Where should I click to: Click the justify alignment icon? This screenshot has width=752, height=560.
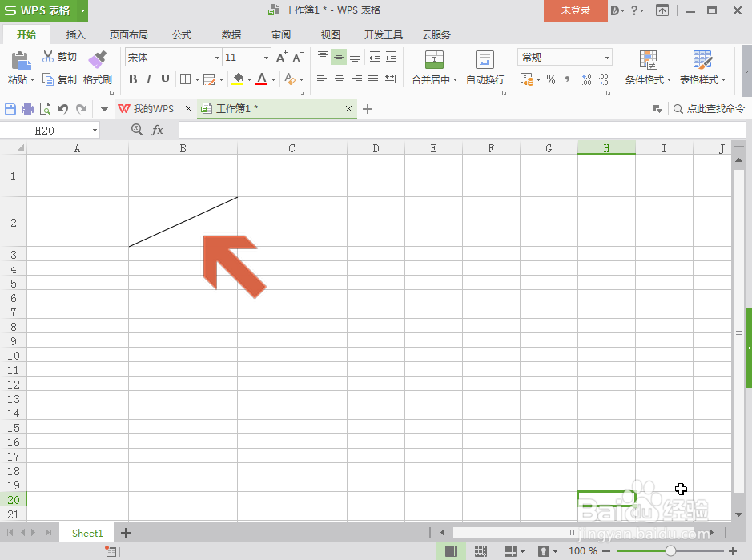(373, 79)
